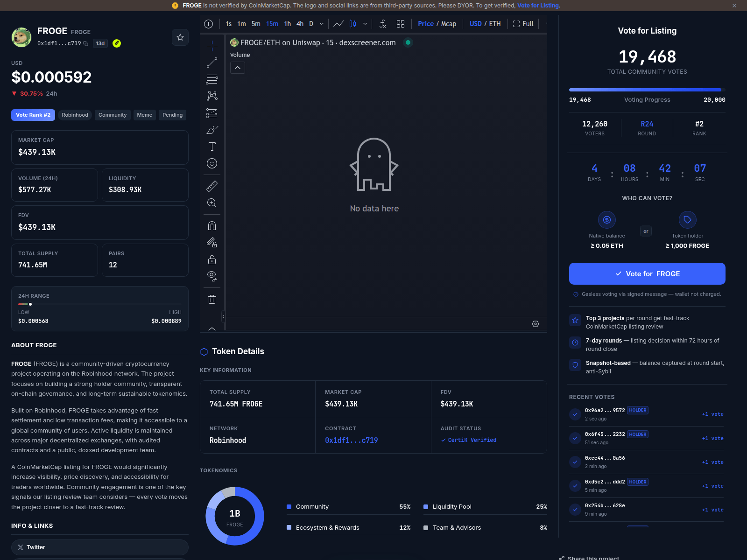Dismiss the unverified warning banner
Image resolution: width=747 pixels, height=560 pixels.
pyautogui.click(x=734, y=6)
